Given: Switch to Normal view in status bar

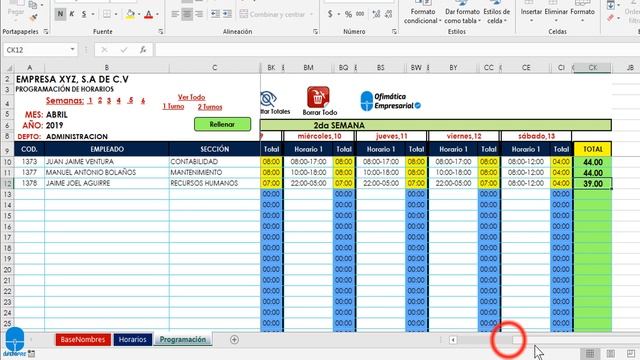Looking at the screenshot, I should click(590, 353).
